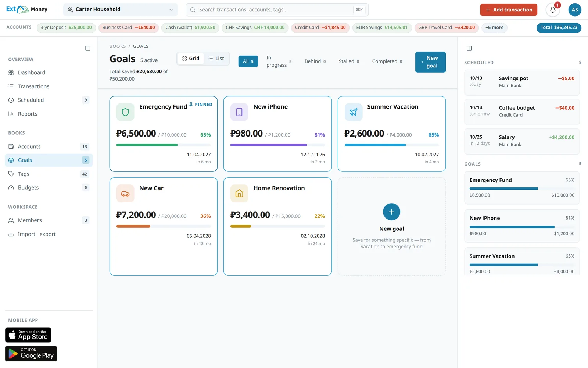Filter goals by In progress
Viewport: 588px width, 368px height.
point(279,61)
